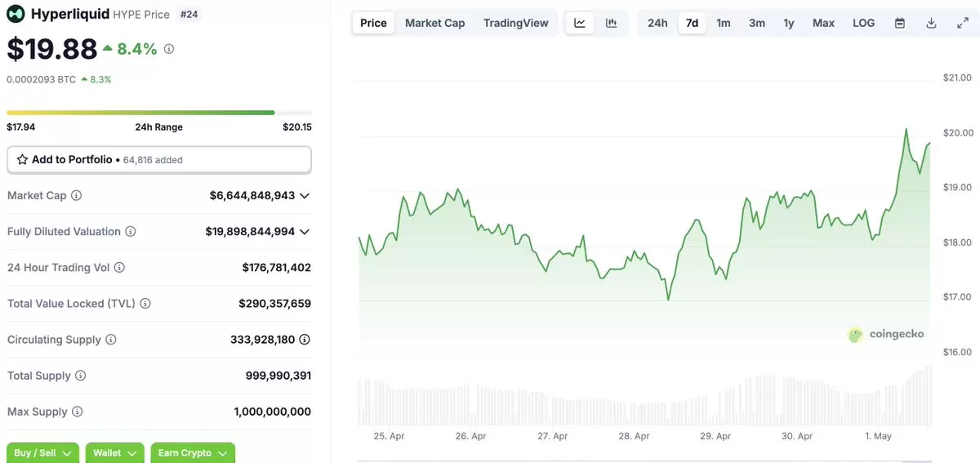Click the 0.0002093 BTC value
The width and height of the screenshot is (980, 463).
point(41,80)
